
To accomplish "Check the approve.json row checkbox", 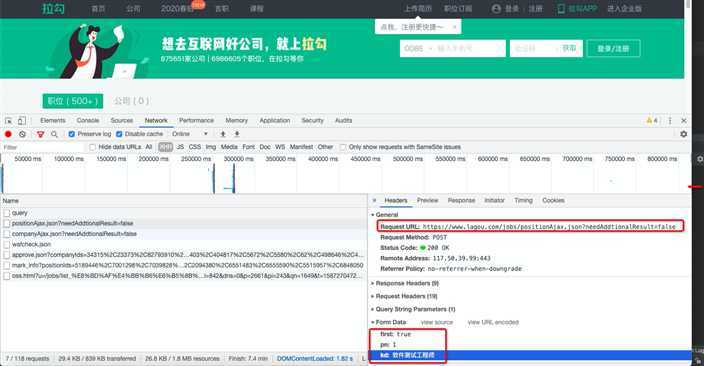I will pyautogui.click(x=7, y=255).
